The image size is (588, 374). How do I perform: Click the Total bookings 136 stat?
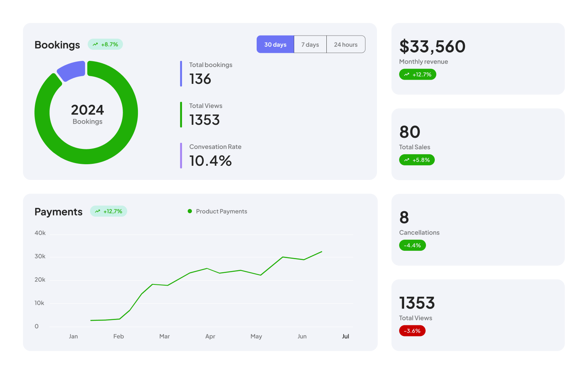210,73
